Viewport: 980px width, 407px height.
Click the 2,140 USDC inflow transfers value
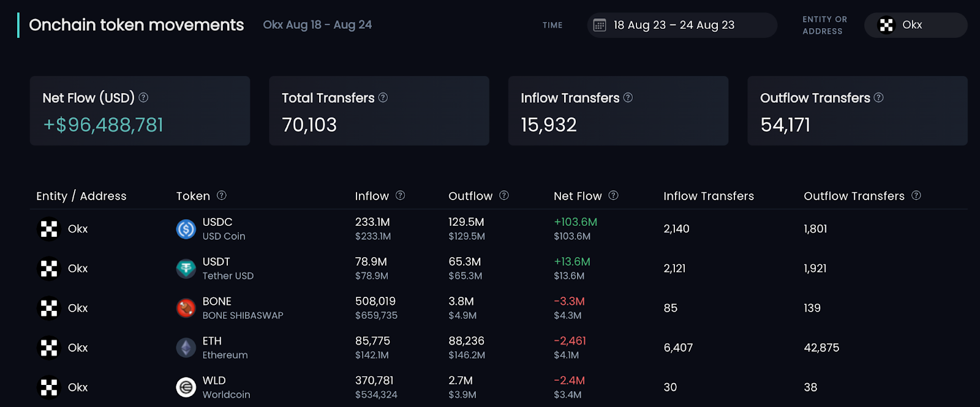click(676, 229)
